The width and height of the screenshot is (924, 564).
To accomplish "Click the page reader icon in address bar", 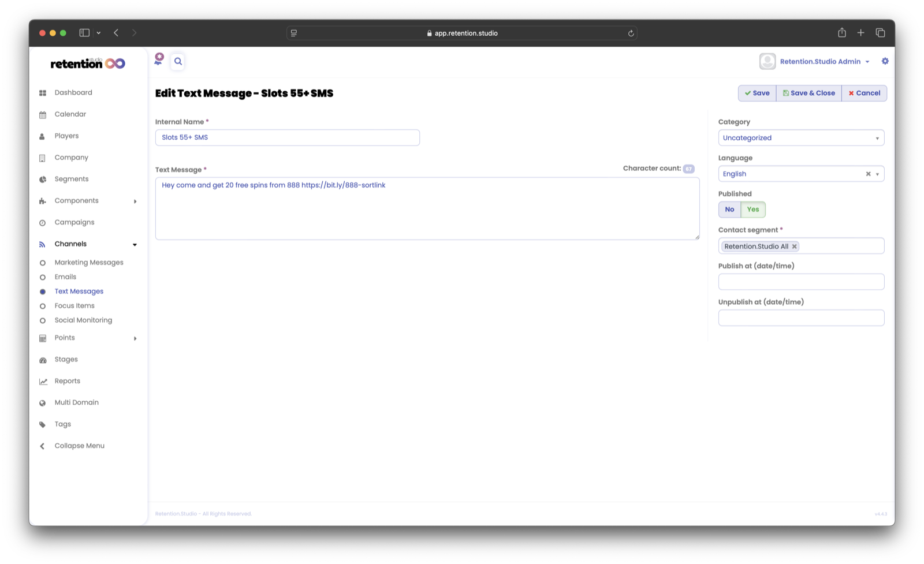I will point(294,33).
